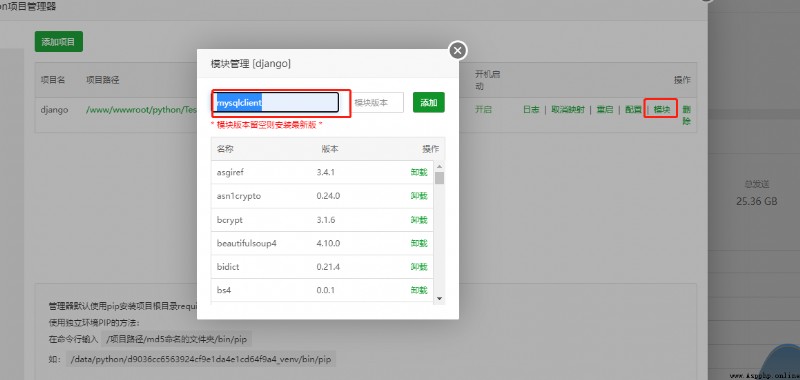Uninstall the asn1crypto module

pyautogui.click(x=419, y=196)
